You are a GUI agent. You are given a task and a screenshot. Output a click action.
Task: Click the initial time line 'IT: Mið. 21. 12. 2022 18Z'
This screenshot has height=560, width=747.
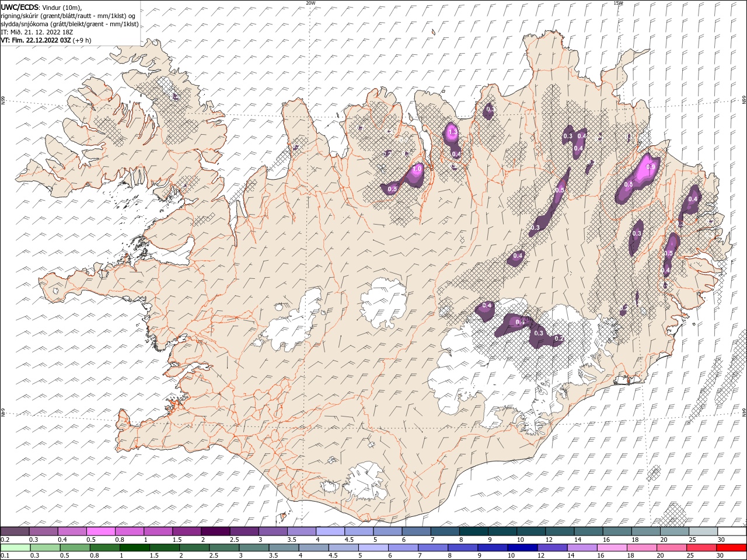(x=36, y=32)
